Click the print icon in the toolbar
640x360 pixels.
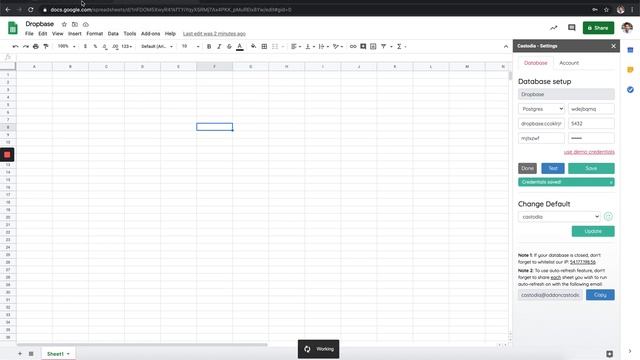tap(36, 47)
